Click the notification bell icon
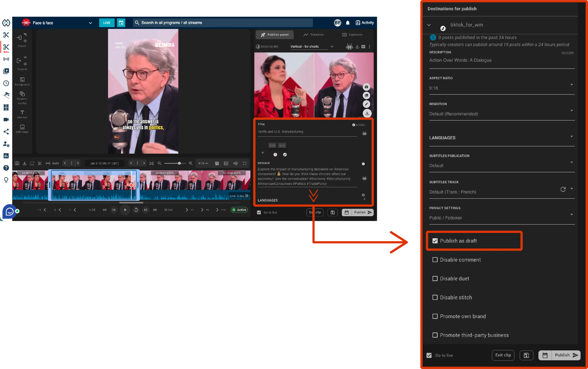The height and width of the screenshot is (369, 588). coord(347,23)
